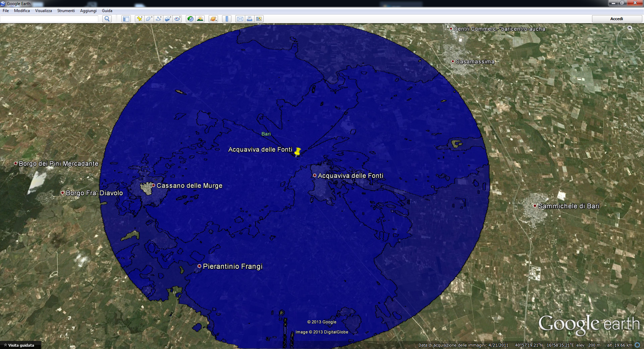Click the search magnifier button
This screenshot has height=349, width=644.
click(107, 19)
